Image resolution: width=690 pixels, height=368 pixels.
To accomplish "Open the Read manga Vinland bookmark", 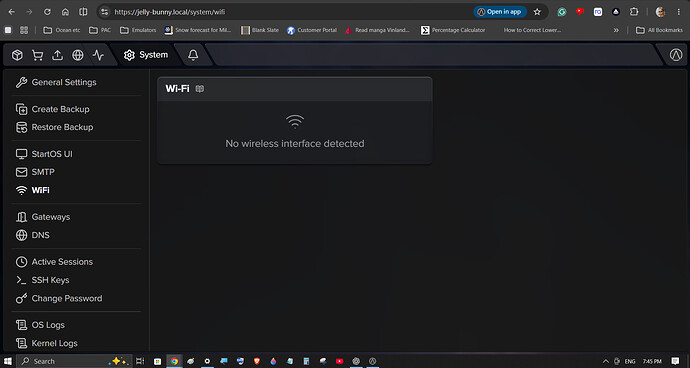I will 377,30.
